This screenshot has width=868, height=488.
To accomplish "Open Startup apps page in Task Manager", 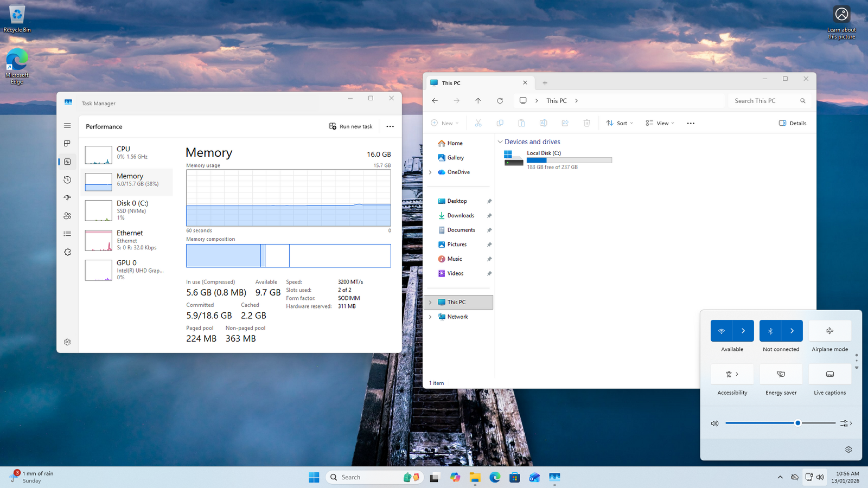I will (67, 198).
